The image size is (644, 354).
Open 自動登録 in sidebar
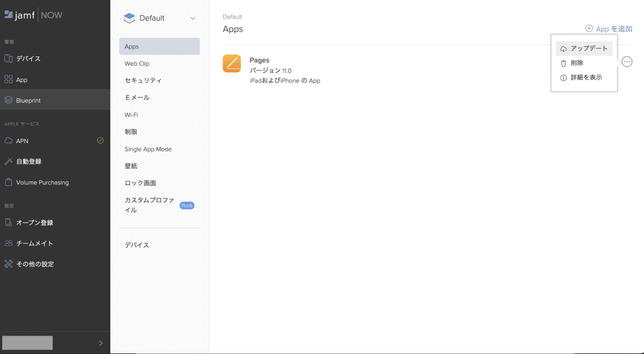tap(55, 161)
